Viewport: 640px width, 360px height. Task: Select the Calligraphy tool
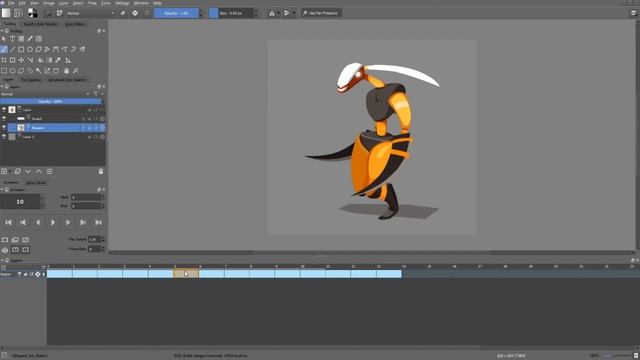tap(30, 39)
